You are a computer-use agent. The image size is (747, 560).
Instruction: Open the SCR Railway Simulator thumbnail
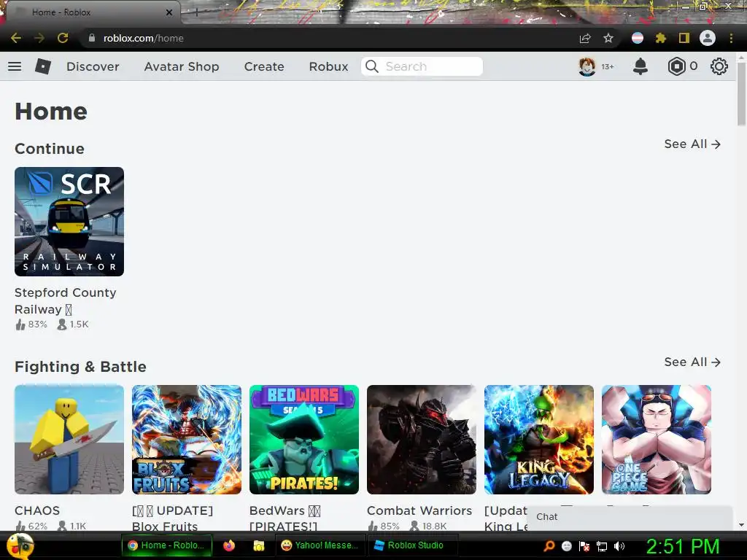pyautogui.click(x=69, y=222)
